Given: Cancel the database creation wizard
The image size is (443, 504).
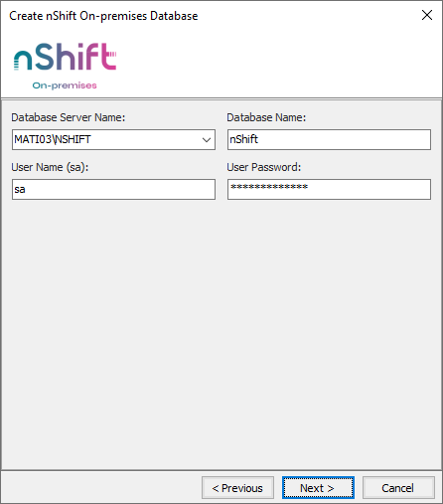Looking at the screenshot, I should pos(398,488).
